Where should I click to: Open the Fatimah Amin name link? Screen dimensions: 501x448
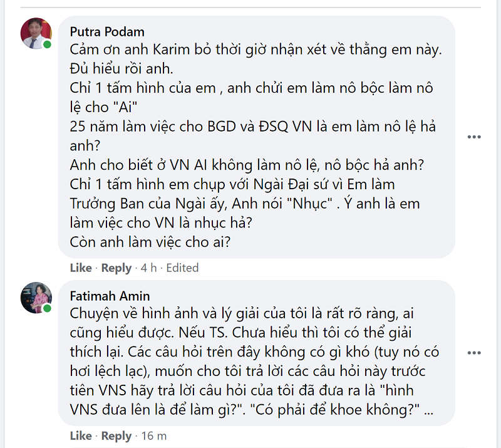(x=110, y=296)
